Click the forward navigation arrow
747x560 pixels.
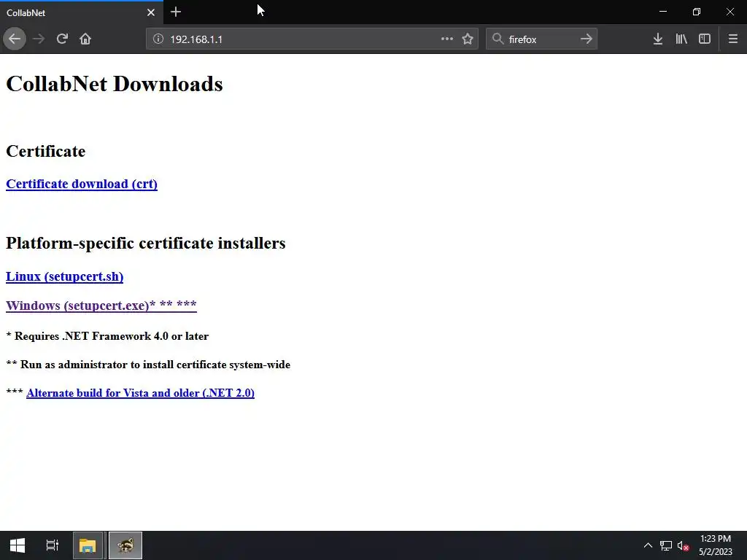click(x=39, y=39)
